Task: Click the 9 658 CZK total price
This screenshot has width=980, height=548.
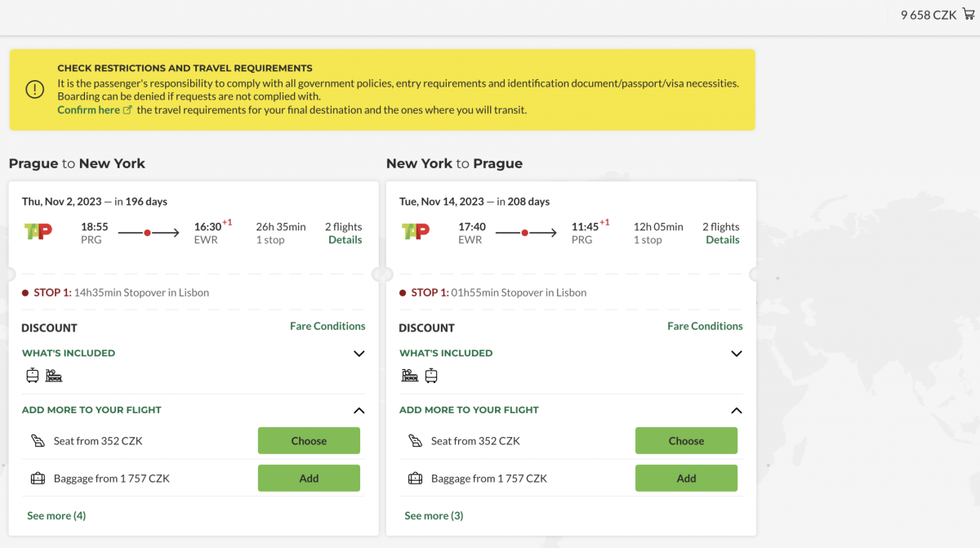Action: coord(928,15)
